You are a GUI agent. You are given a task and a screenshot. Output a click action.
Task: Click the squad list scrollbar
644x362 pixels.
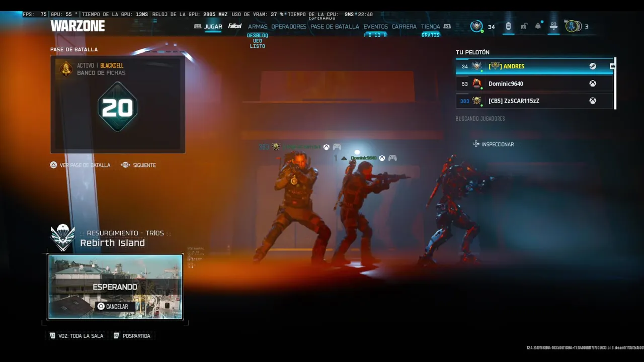(x=615, y=83)
